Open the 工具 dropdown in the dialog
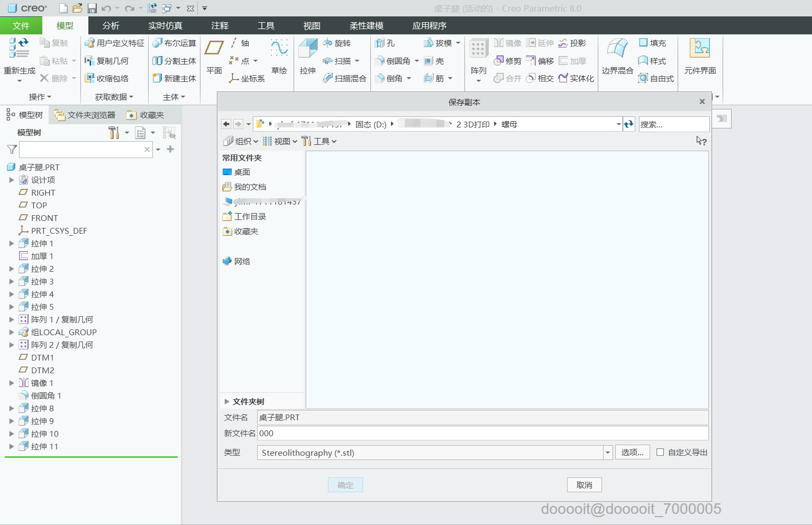The height and width of the screenshot is (525, 812). click(x=319, y=141)
